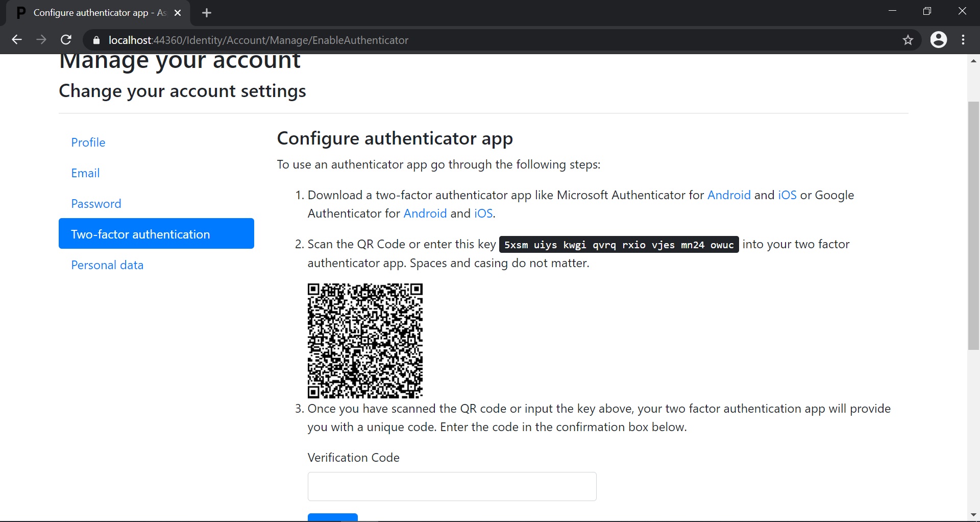Open Google Authenticator Android link
Image resolution: width=980 pixels, height=522 pixels.
(x=425, y=213)
